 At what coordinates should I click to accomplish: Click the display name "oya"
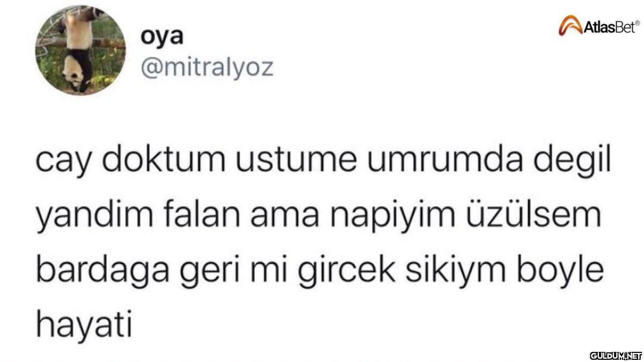coord(156,37)
